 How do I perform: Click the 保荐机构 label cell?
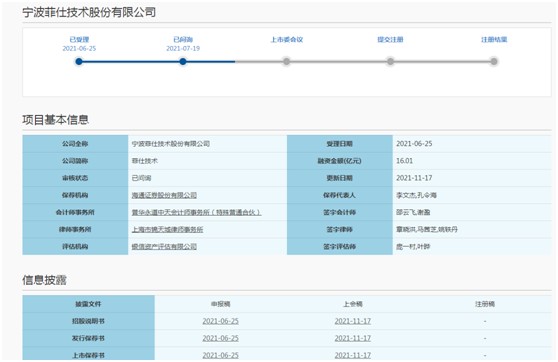(75, 195)
